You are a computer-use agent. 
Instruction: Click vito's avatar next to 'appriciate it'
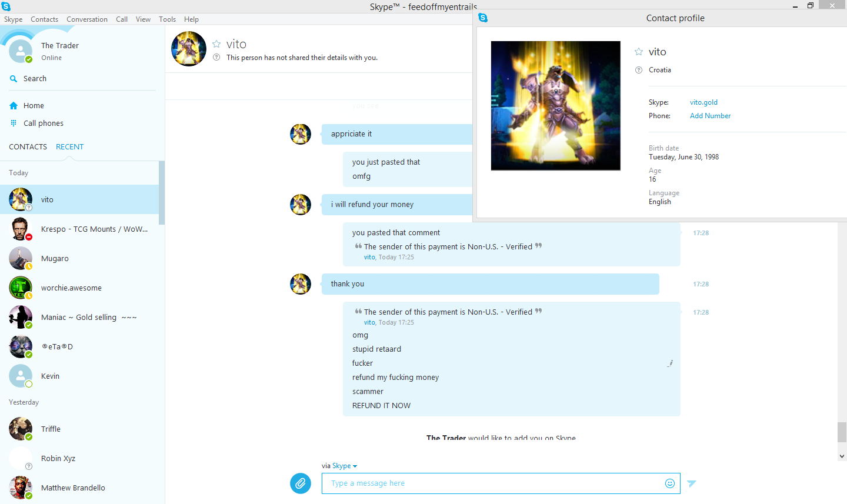(x=301, y=134)
